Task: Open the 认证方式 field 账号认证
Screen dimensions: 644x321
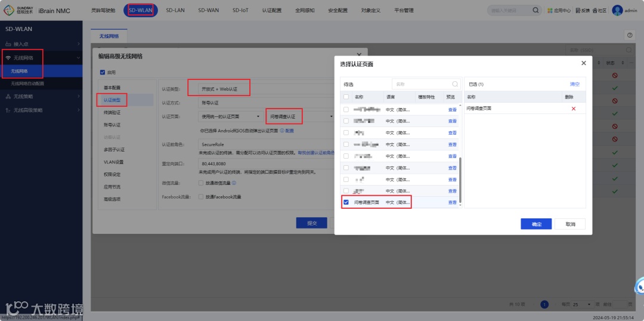Action: 265,103
